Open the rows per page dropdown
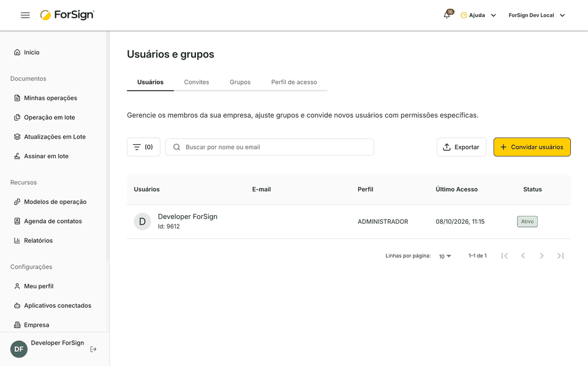Screen dimensions: 588x366 coord(445,256)
